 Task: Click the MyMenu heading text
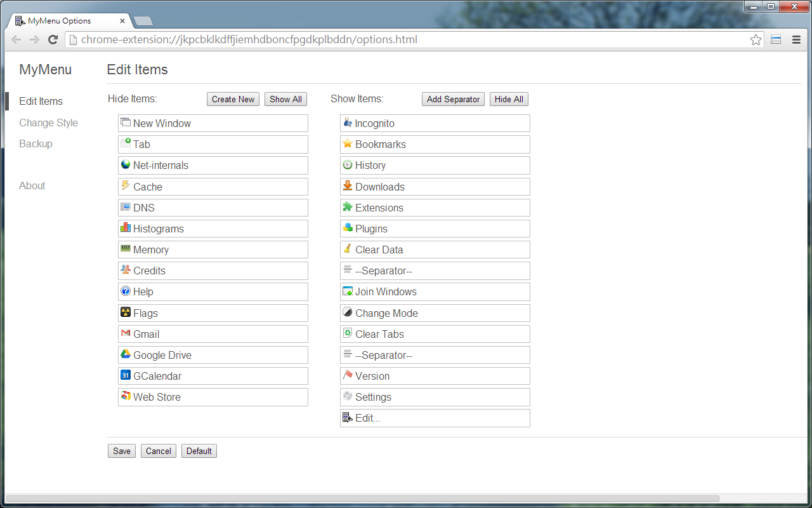(x=46, y=70)
